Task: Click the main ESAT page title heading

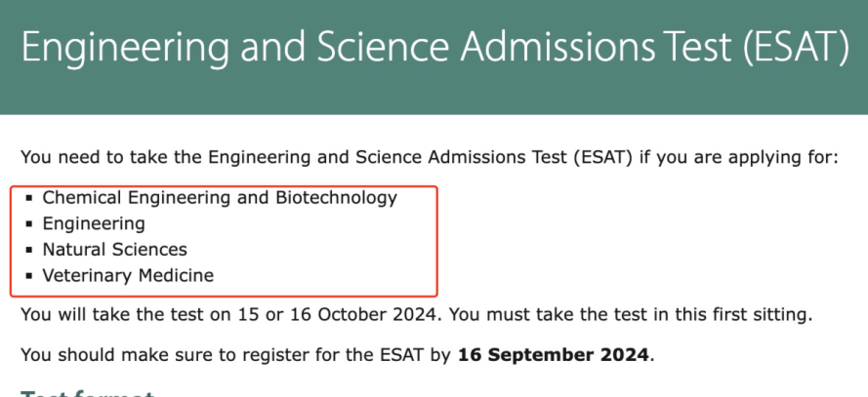Action: tap(434, 47)
